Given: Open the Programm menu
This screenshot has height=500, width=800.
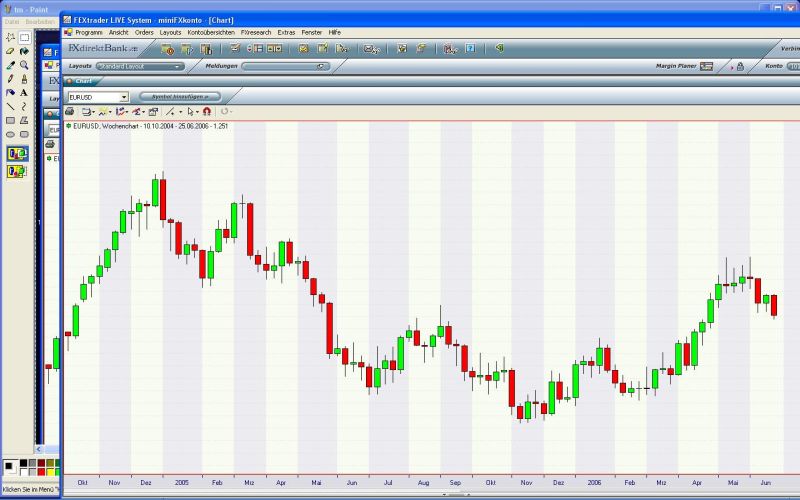Looking at the screenshot, I should pyautogui.click(x=89, y=32).
